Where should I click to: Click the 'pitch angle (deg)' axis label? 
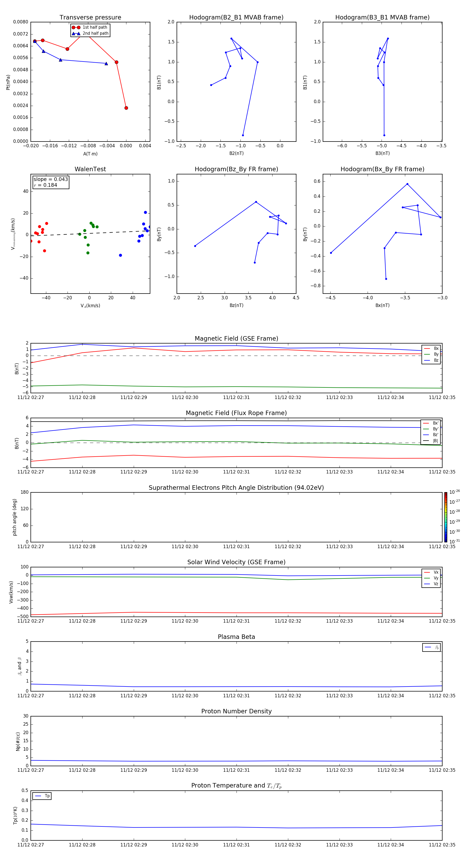click(x=14, y=517)
